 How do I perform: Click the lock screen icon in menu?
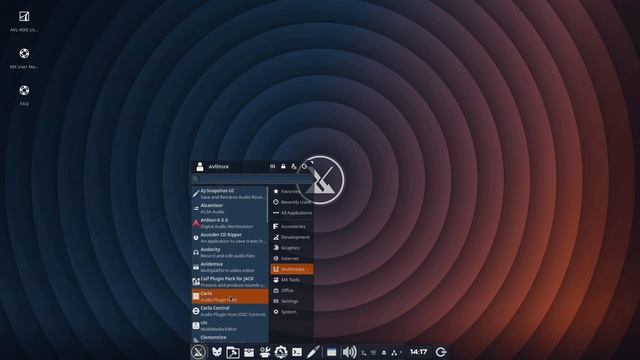283,166
